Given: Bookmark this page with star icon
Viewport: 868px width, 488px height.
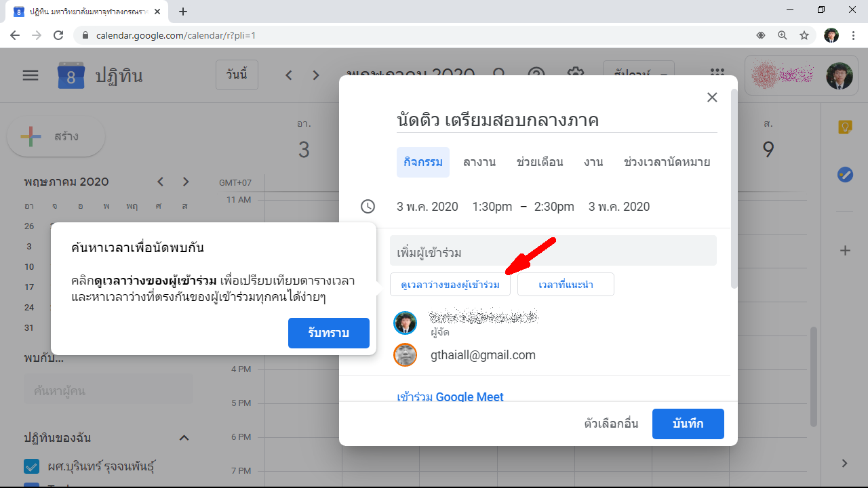Looking at the screenshot, I should [x=804, y=35].
